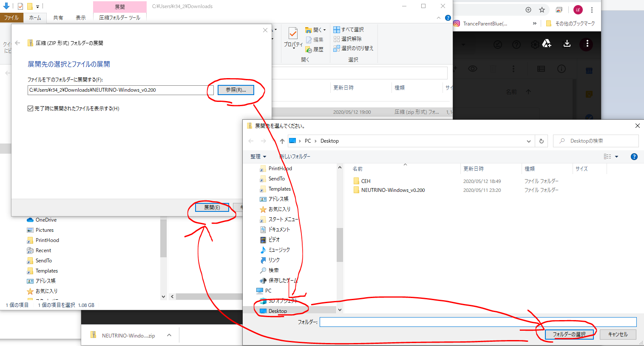Select Desktop in the folder picker tree
This screenshot has width=644, height=346.
pos(278,311)
